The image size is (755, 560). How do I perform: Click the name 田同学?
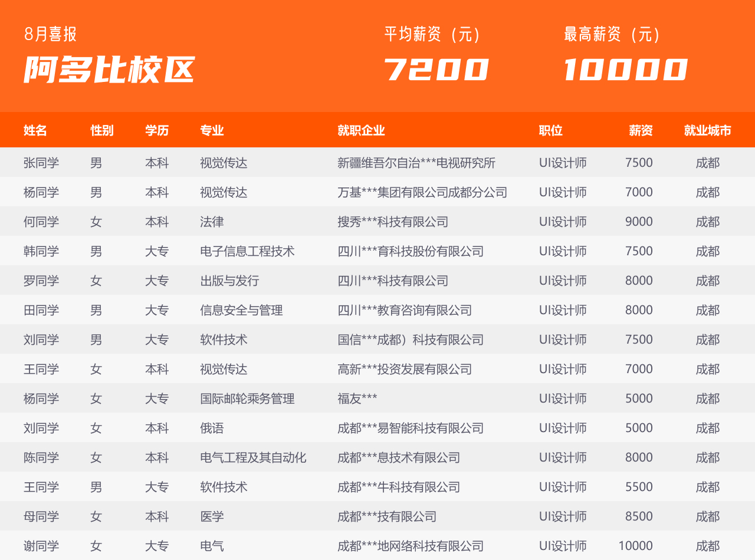41,310
